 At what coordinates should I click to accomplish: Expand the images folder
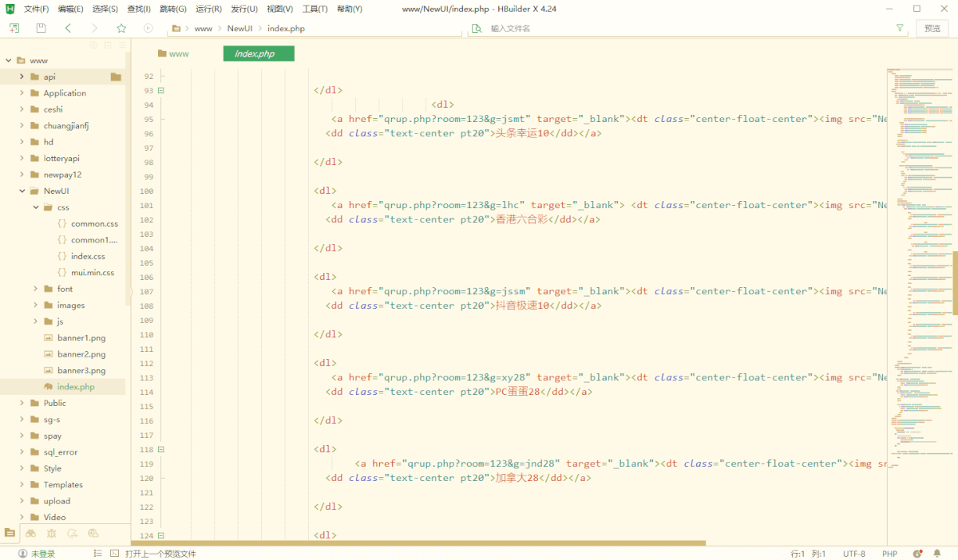pyautogui.click(x=36, y=306)
